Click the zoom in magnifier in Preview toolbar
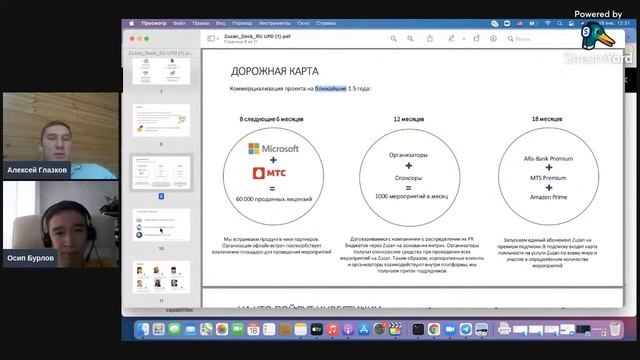The height and width of the screenshot is (360, 640). [x=410, y=38]
